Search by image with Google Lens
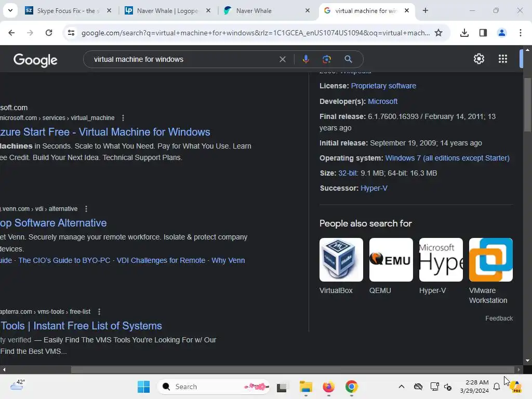The width and height of the screenshot is (532, 399). click(x=327, y=59)
